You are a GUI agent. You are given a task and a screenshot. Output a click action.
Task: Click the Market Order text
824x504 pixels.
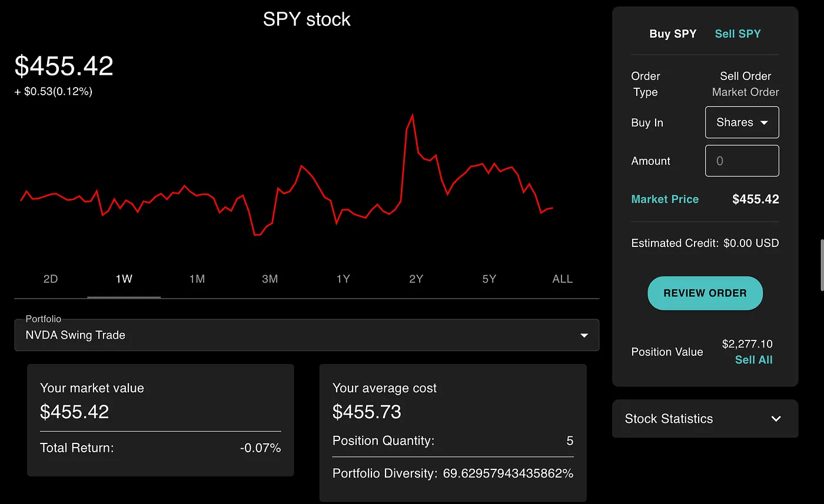coord(745,92)
